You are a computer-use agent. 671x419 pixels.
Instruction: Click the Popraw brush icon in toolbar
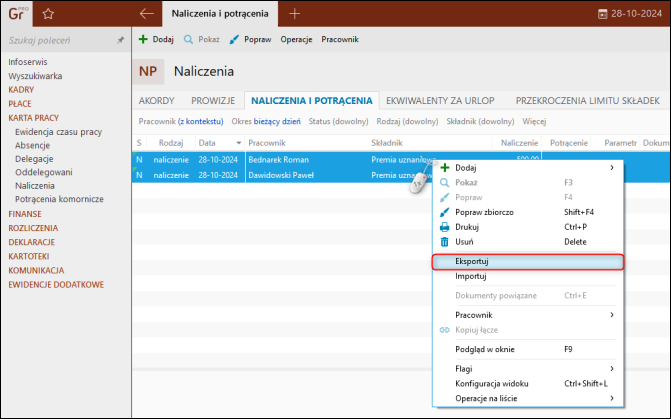pyautogui.click(x=234, y=39)
